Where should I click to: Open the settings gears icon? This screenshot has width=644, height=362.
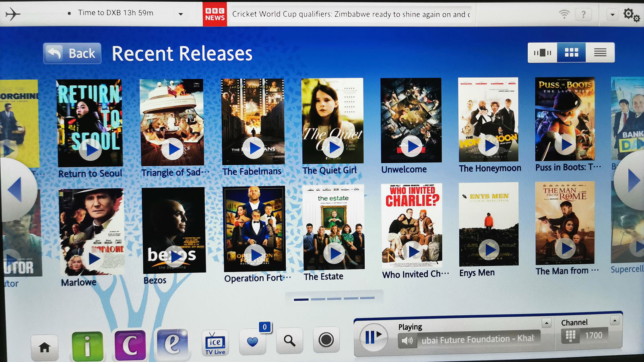(x=631, y=15)
